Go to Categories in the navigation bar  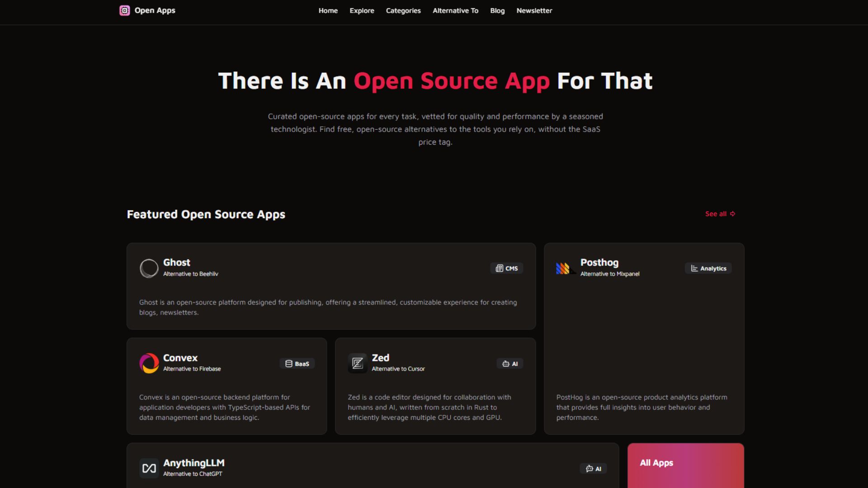[403, 10]
